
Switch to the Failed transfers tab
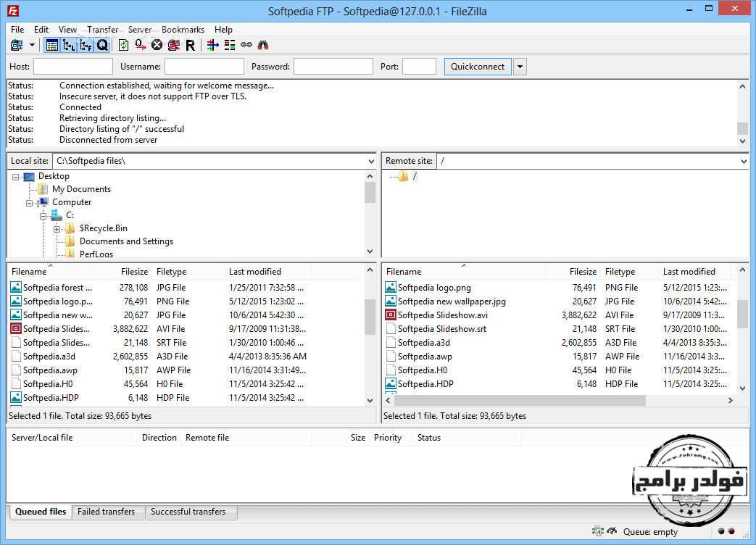106,512
